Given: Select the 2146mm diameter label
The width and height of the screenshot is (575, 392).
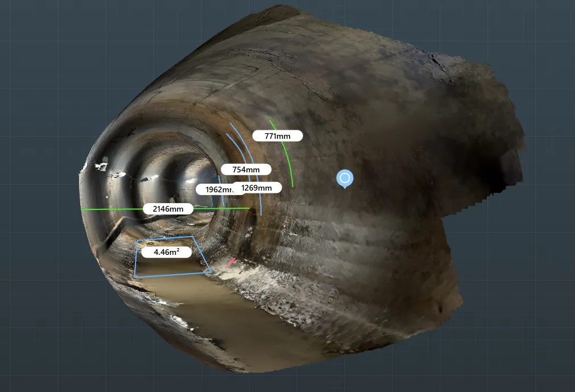Looking at the screenshot, I should pyautogui.click(x=168, y=209).
